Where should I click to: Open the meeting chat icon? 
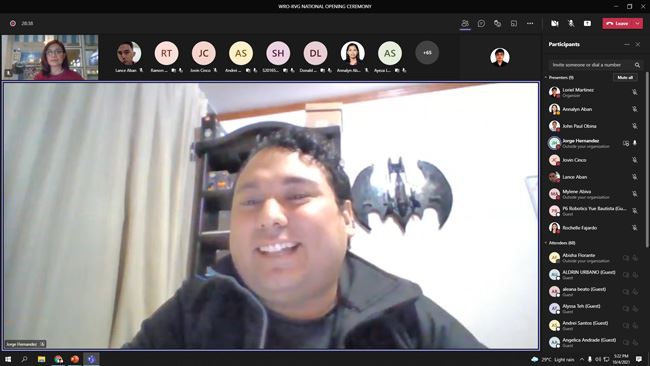coord(481,24)
